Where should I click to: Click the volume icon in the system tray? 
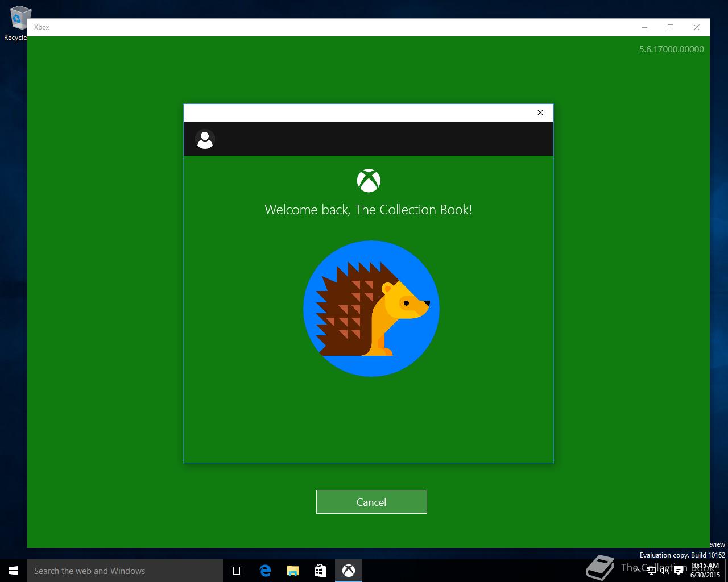click(664, 571)
